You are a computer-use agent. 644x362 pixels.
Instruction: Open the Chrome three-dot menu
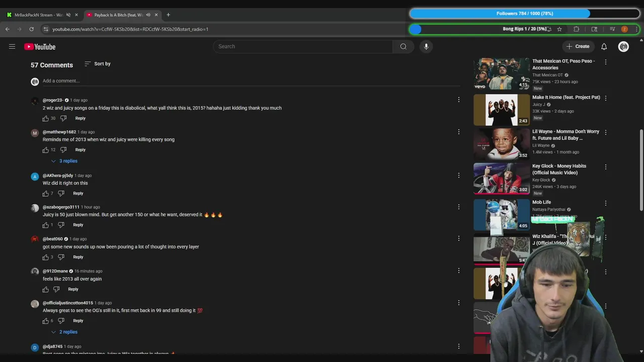point(636,29)
